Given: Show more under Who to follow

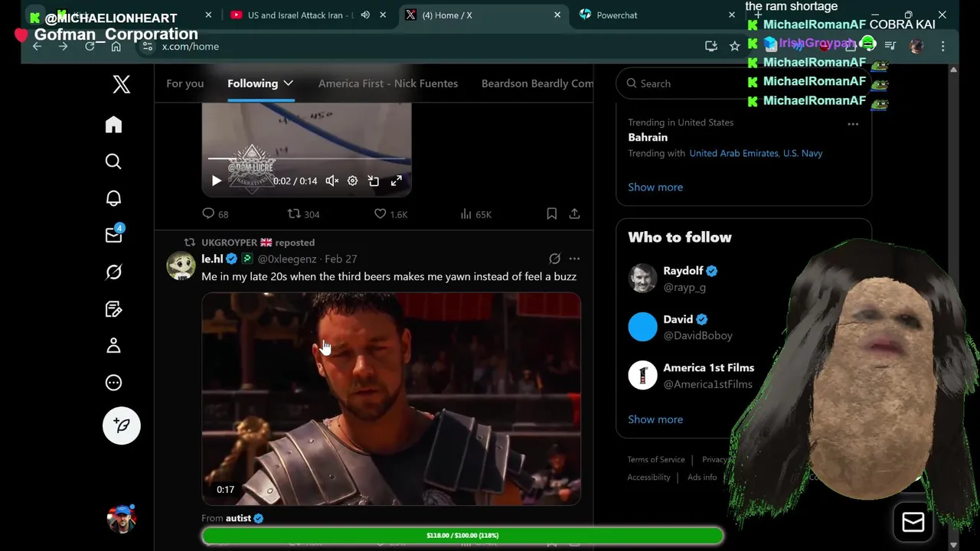Looking at the screenshot, I should point(655,419).
